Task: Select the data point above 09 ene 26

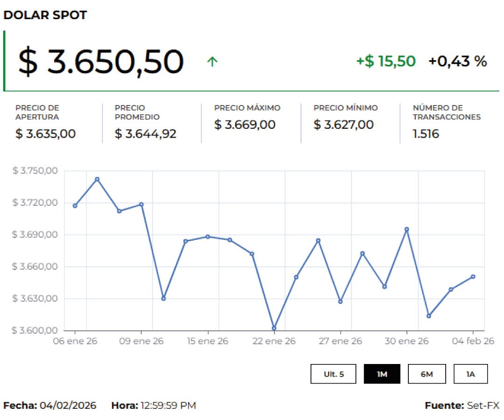Action: 141,204
